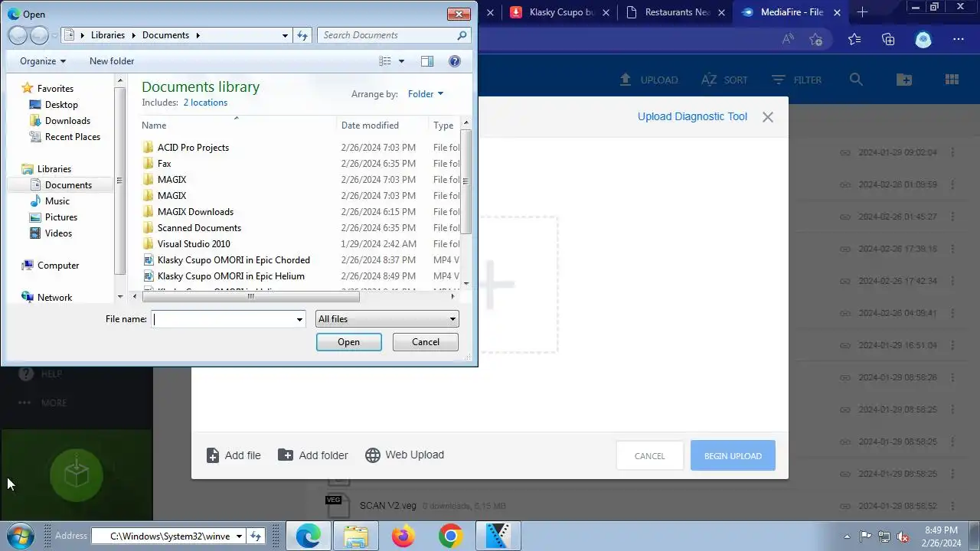Select Libraries in navigation pane
Viewport: 980px width, 551px height.
[54, 169]
